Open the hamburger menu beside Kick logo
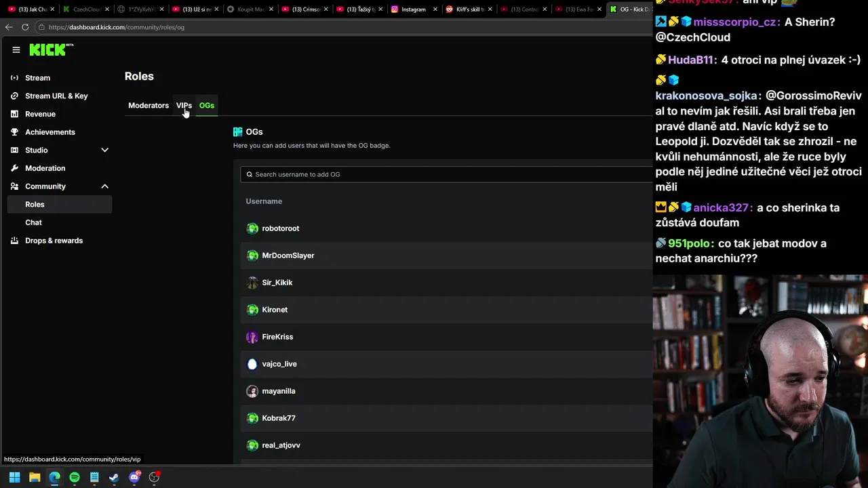The image size is (868, 488). [16, 49]
